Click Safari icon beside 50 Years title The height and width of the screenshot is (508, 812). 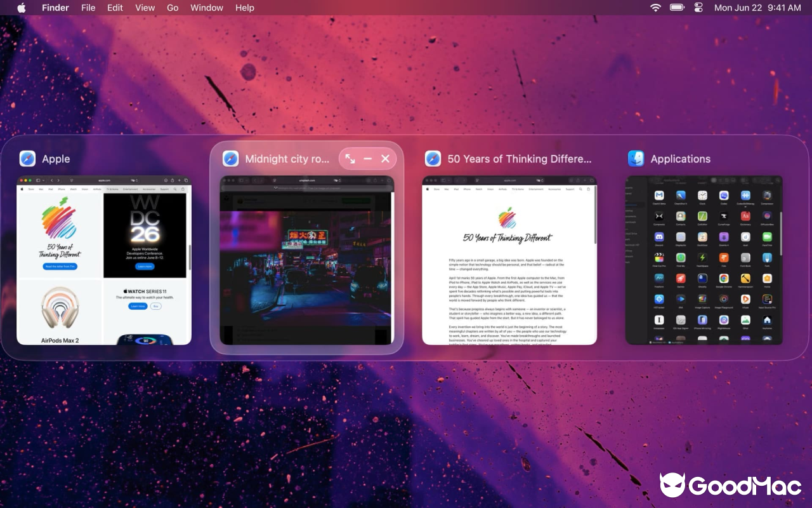433,159
